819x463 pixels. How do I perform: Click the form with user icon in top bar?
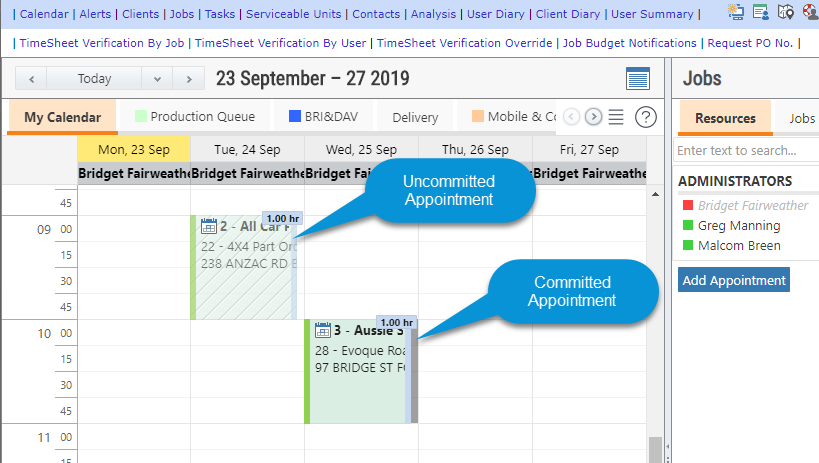click(760, 11)
